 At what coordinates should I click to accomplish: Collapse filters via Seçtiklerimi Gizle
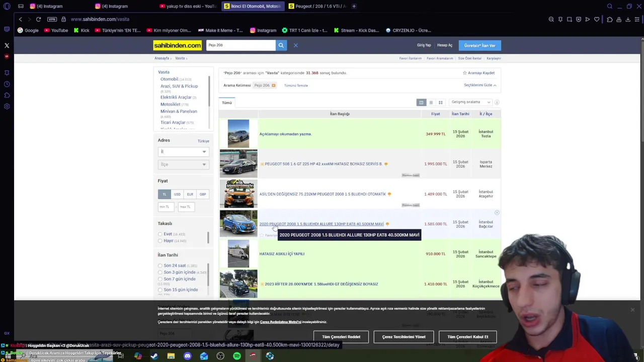click(x=480, y=85)
